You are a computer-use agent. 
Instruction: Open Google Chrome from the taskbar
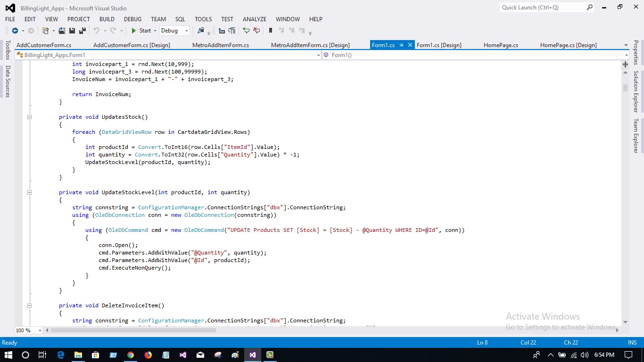click(131, 354)
